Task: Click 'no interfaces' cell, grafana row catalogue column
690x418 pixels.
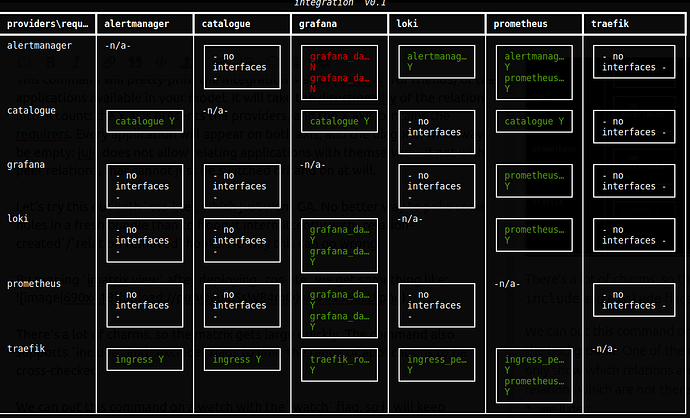Action: point(242,186)
